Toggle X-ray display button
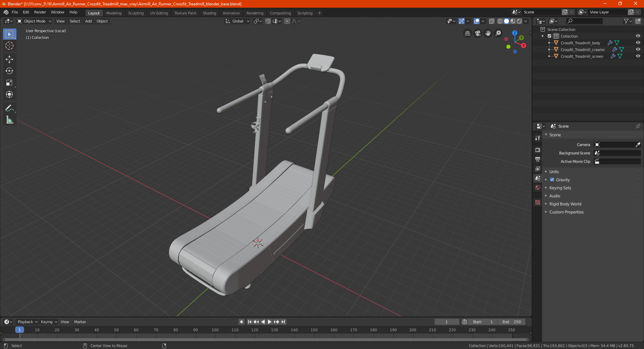 click(491, 21)
